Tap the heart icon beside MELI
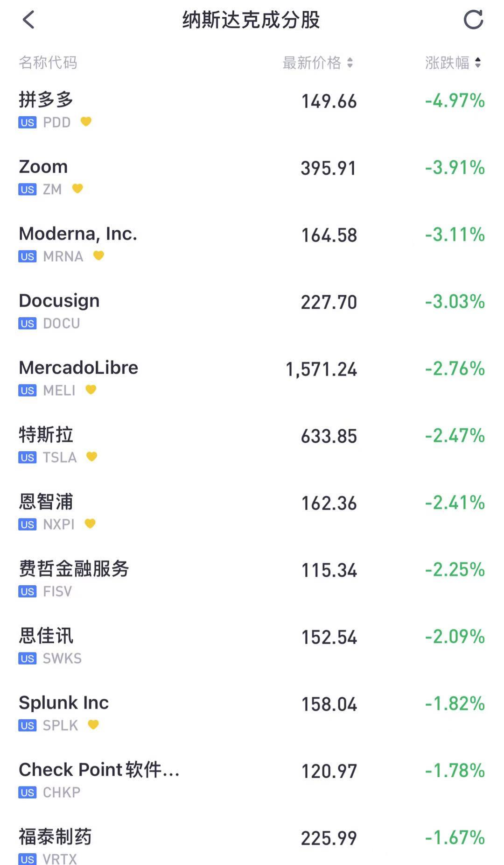This screenshot has width=504, height=865. 91,390
